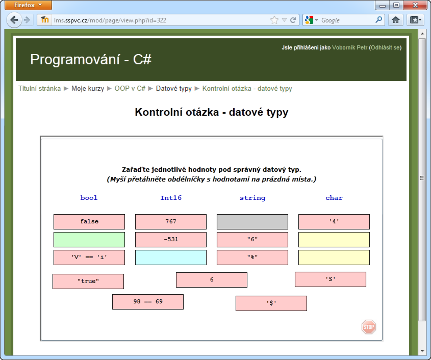Open the orange Firefox menu button
The width and height of the screenshot is (431, 360).
click(x=28, y=5)
